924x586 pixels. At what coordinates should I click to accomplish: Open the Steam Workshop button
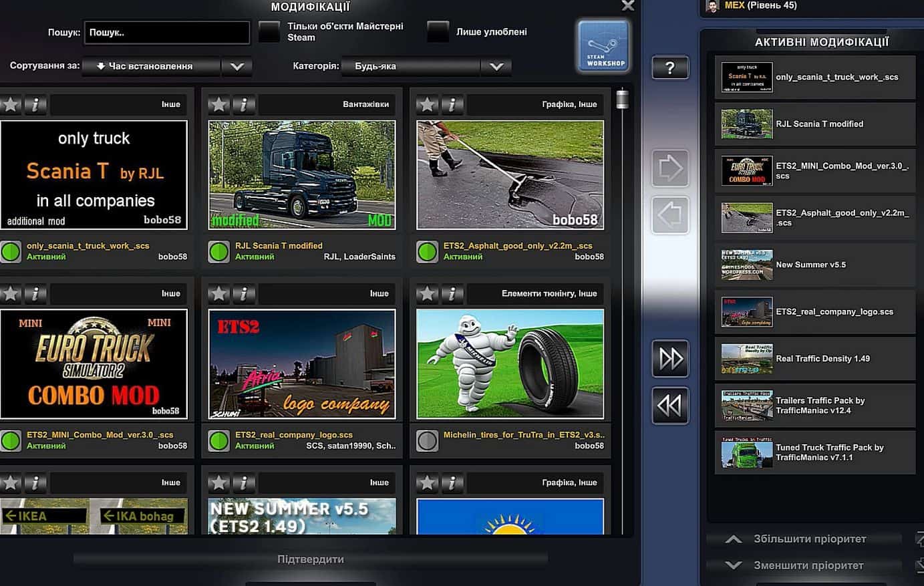604,45
